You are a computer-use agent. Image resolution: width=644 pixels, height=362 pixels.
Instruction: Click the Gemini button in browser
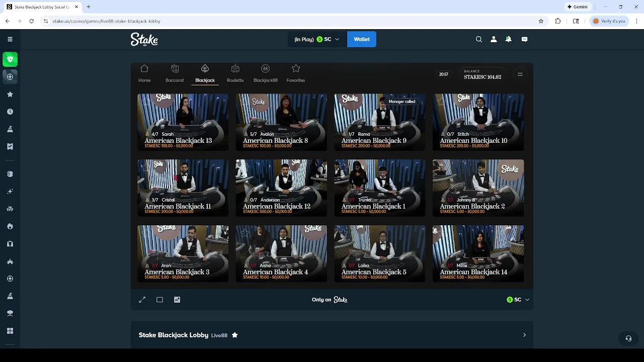tap(578, 7)
